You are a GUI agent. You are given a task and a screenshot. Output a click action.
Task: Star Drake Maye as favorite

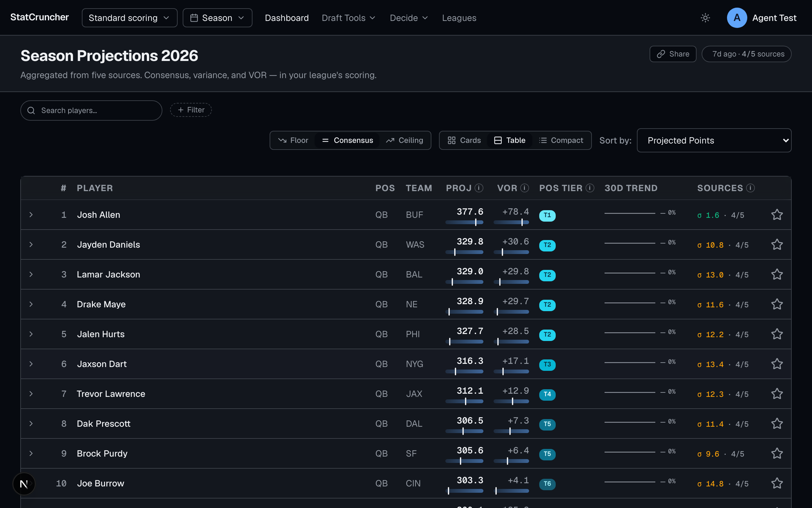click(x=777, y=304)
